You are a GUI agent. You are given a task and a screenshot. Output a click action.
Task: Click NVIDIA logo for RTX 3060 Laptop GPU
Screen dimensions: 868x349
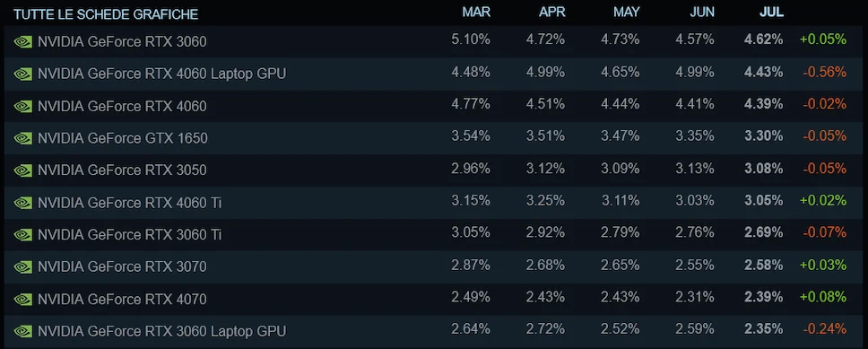click(x=22, y=331)
